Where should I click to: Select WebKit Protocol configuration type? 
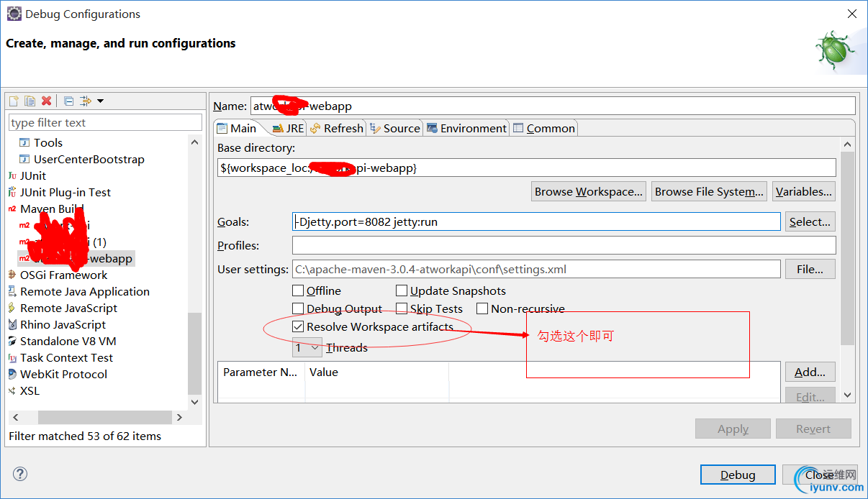pyautogui.click(x=63, y=374)
